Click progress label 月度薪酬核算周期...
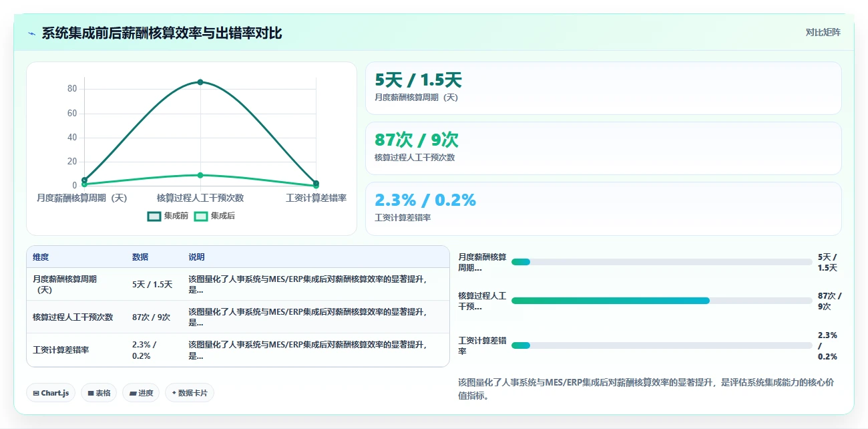Screen dimensions: 868x429 [482, 262]
